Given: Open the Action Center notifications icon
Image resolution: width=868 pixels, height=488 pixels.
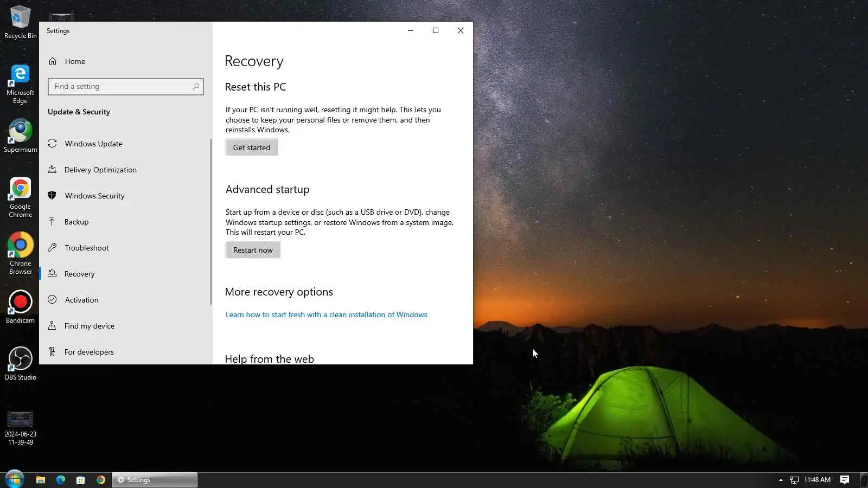Looking at the screenshot, I should (x=845, y=480).
